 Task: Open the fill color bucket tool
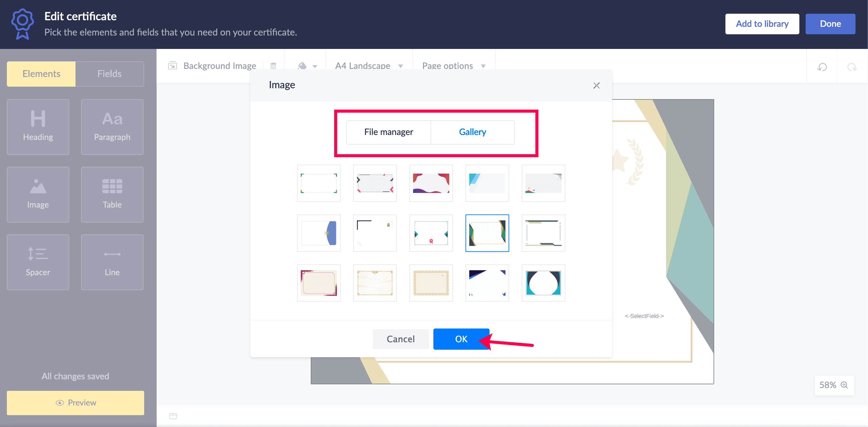pyautogui.click(x=302, y=66)
